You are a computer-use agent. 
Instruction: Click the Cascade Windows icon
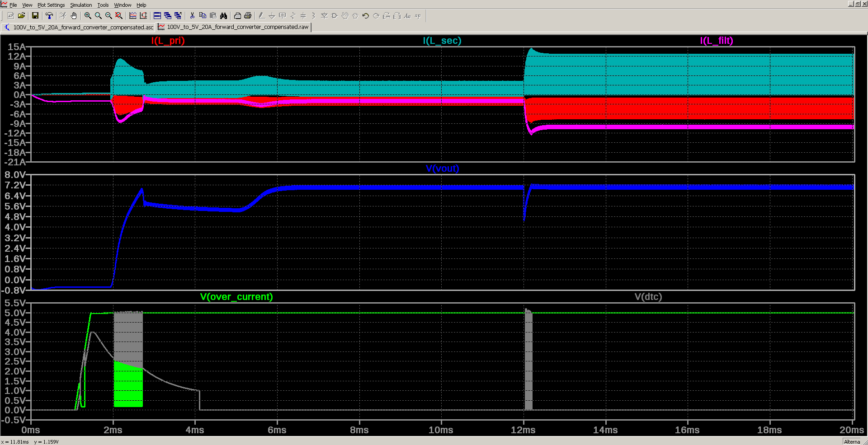click(168, 16)
